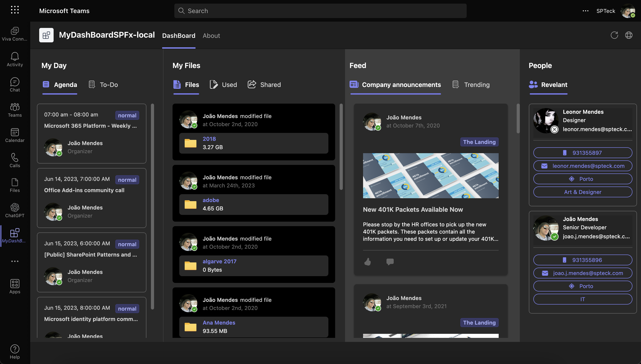The width and height of the screenshot is (641, 364).
Task: Open the Apps store in the sidebar
Action: point(15,287)
